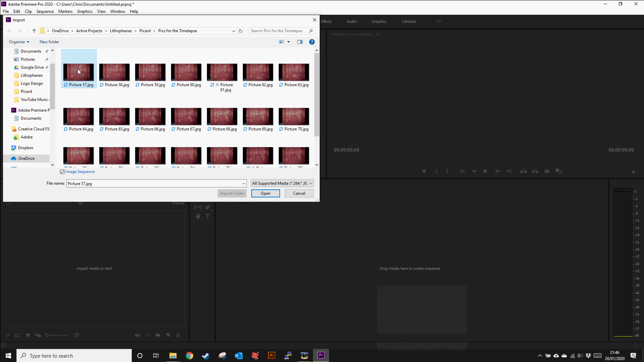Click the view toggle icon for thumbnails

pos(281,42)
